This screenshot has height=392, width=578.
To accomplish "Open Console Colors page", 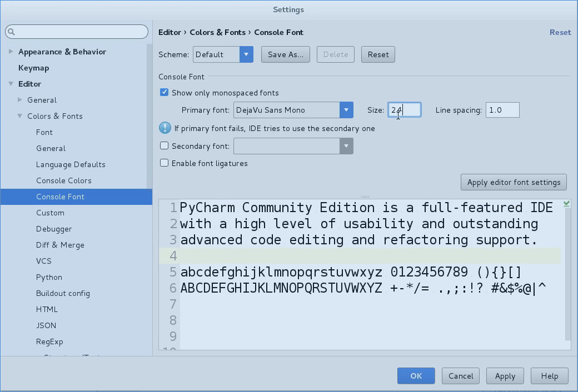I will 64,180.
